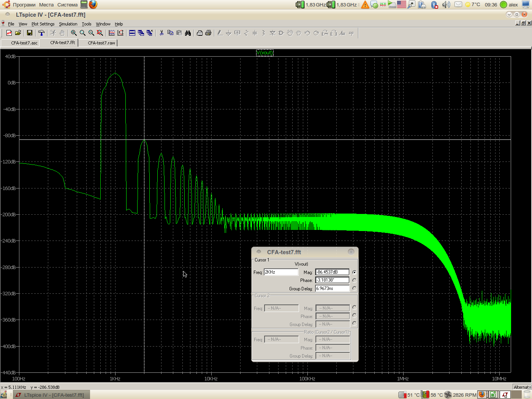
Task: Select the Cursor 1 Group Delay radio button
Action: pos(354,288)
